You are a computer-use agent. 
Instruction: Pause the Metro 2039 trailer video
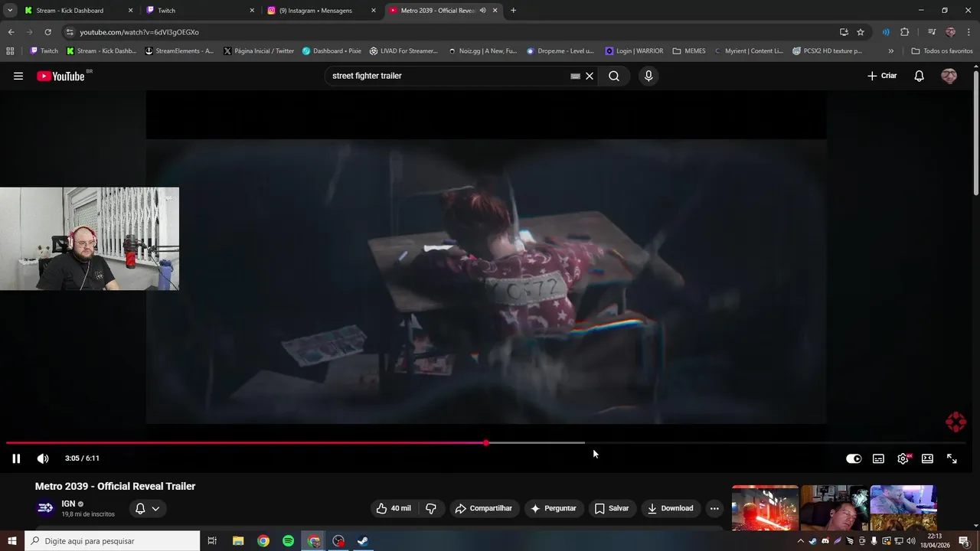tap(16, 458)
